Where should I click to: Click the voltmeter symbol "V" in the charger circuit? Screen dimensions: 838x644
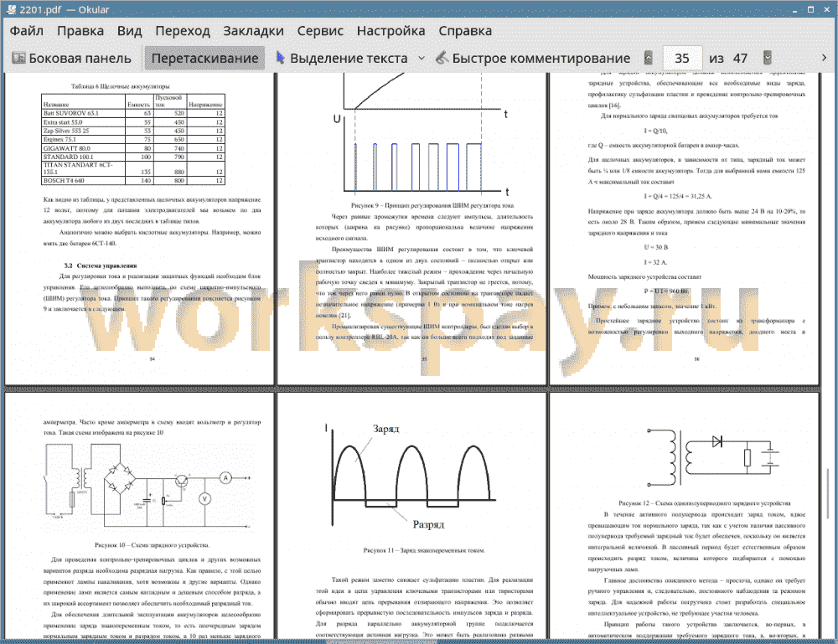(204, 499)
